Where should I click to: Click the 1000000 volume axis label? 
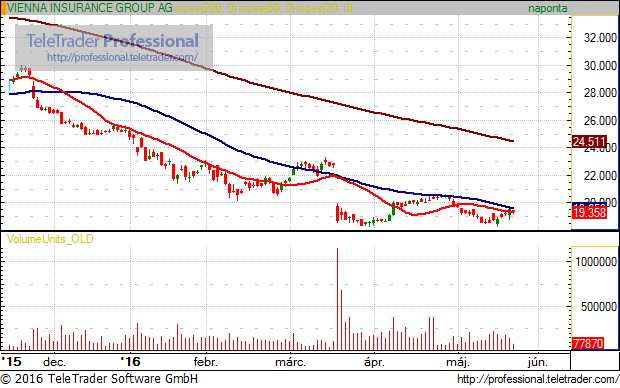click(x=596, y=261)
